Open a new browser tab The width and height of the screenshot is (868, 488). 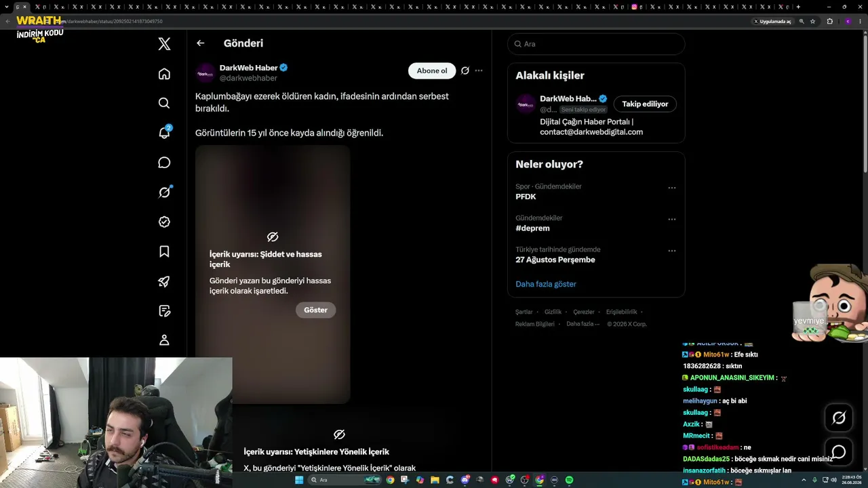click(x=798, y=7)
